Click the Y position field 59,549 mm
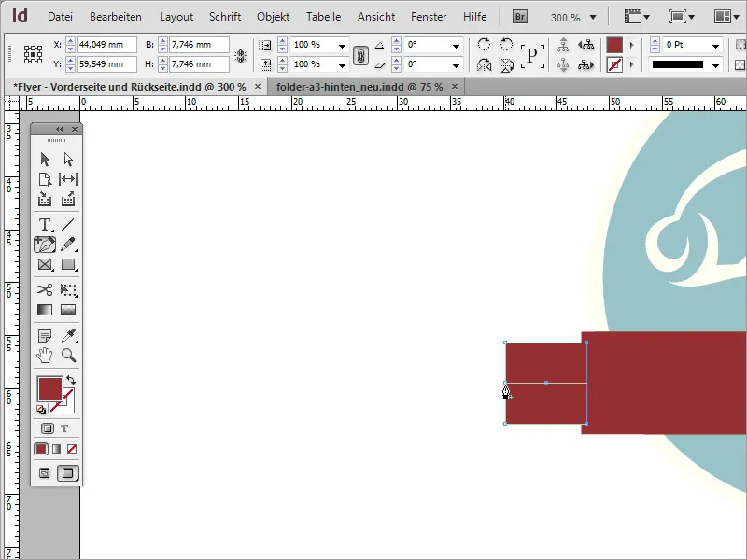The image size is (747, 560). (x=106, y=64)
